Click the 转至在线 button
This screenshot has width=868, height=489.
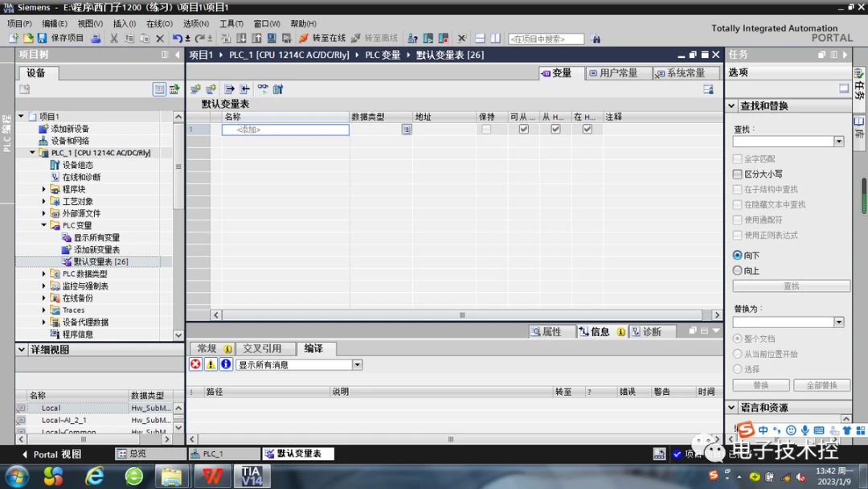point(322,39)
